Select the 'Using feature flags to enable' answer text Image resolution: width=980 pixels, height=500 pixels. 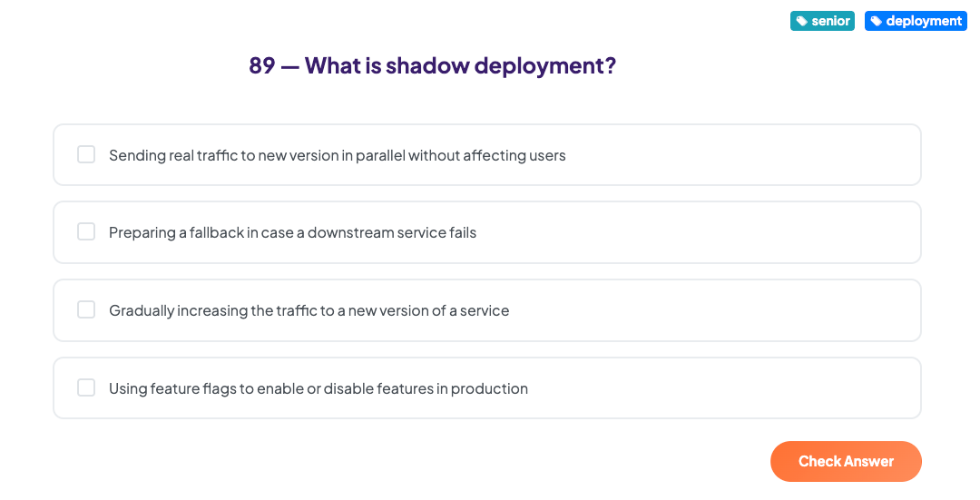click(318, 389)
